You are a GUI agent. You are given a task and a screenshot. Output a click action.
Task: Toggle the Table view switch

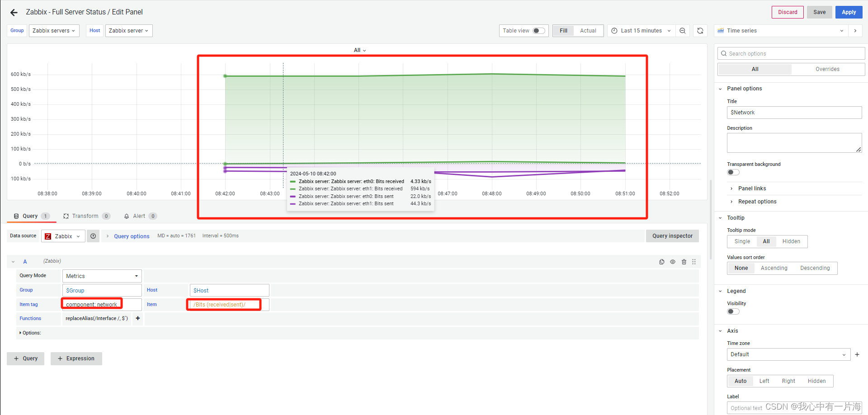coord(538,31)
